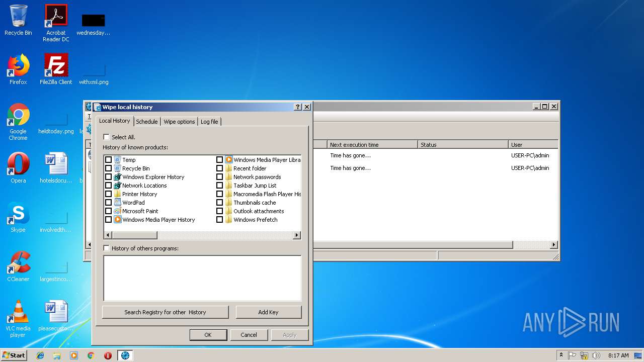Enable Recycle Bin history checkbox
This screenshot has width=644, height=362.
click(x=108, y=168)
